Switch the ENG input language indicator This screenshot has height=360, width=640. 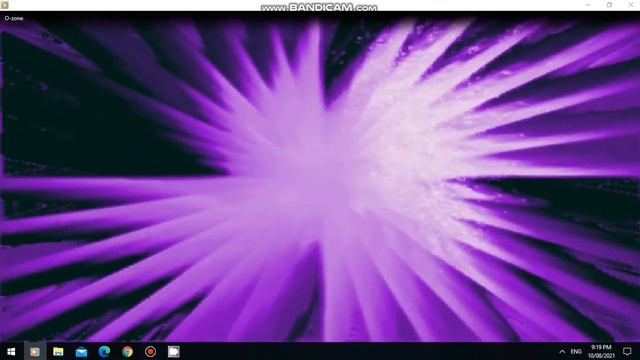[x=576, y=351]
